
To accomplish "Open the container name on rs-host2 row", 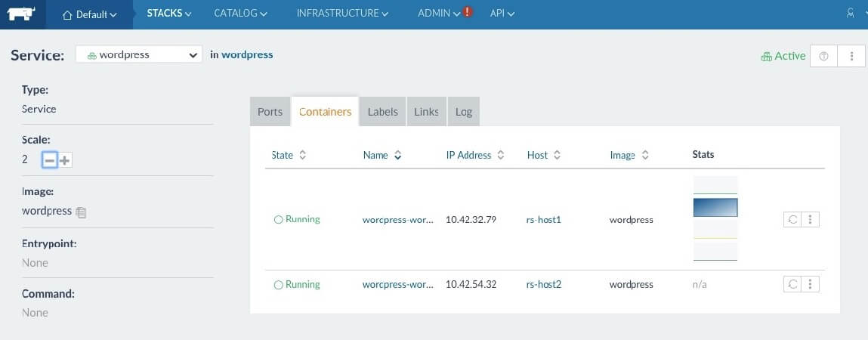I will (x=398, y=284).
